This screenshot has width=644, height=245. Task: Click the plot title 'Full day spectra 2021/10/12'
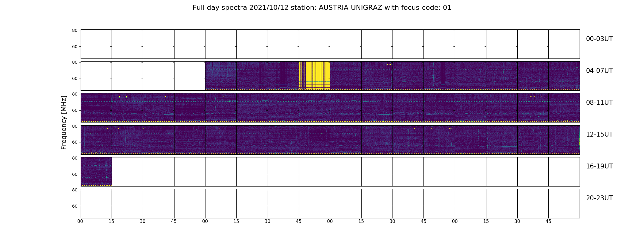pos(322,8)
